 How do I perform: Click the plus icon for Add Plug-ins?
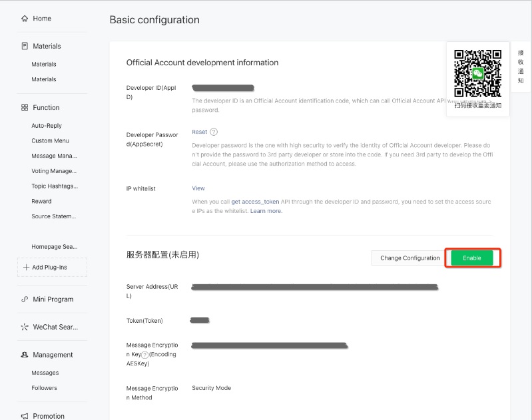point(26,268)
